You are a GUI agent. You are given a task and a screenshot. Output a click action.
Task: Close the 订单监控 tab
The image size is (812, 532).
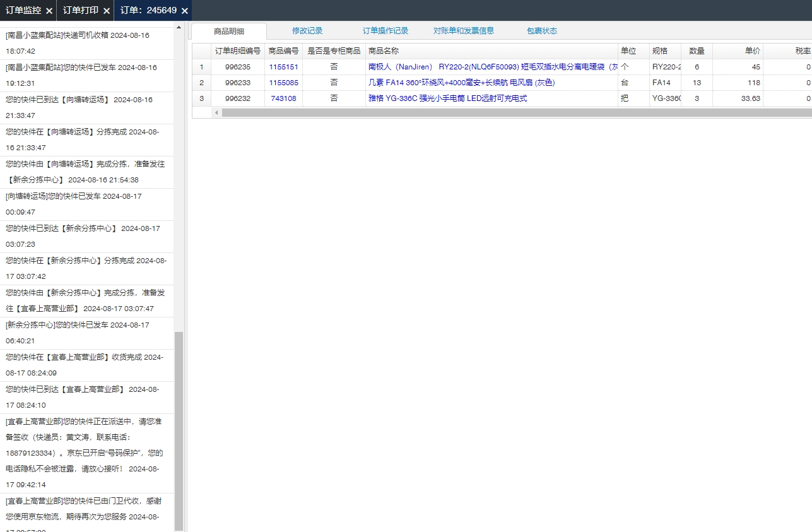coord(49,11)
